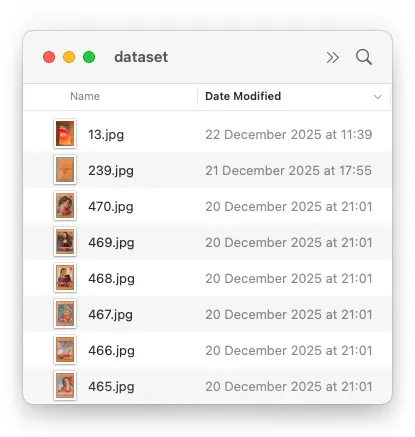This screenshot has width=415, height=437.
Task: Select the 13.jpg filename
Action: coord(106,135)
